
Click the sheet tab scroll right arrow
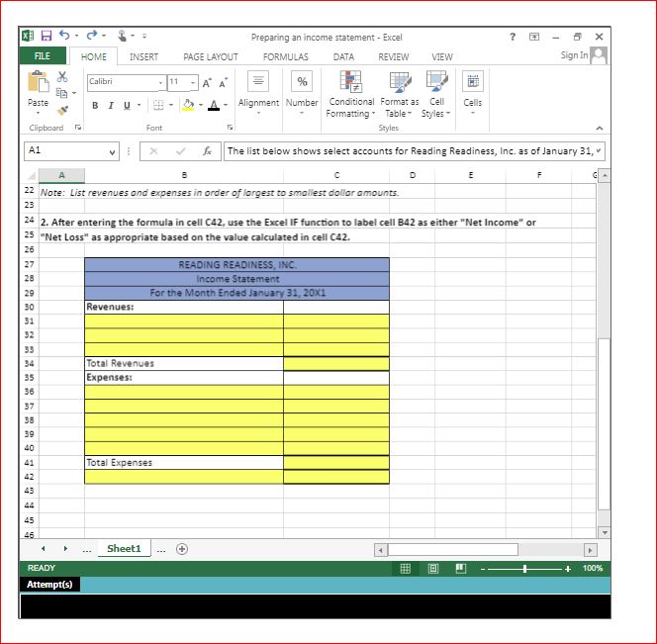coord(65,548)
